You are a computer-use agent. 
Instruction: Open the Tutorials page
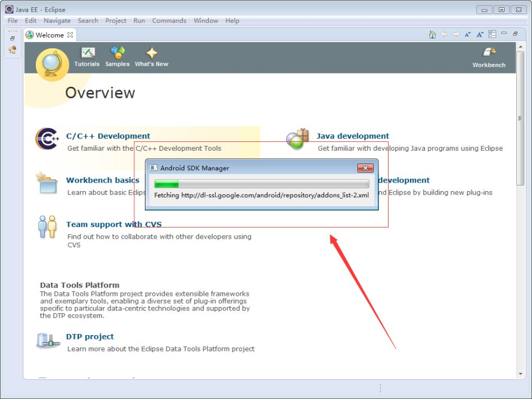click(87, 57)
